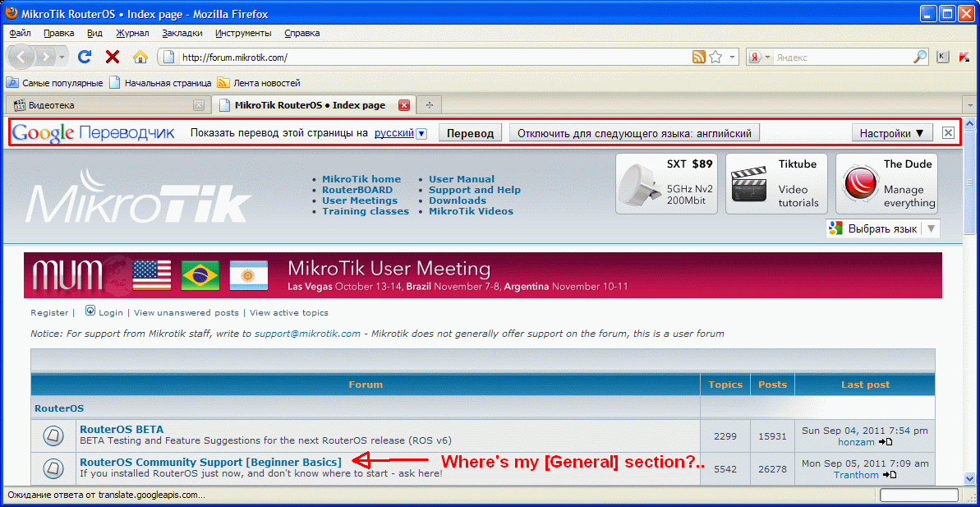Open The Dude banner

tap(886, 184)
